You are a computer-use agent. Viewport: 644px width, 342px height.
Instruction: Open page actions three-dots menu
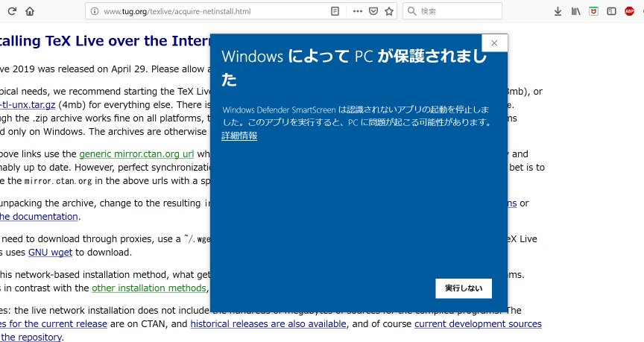pyautogui.click(x=357, y=11)
